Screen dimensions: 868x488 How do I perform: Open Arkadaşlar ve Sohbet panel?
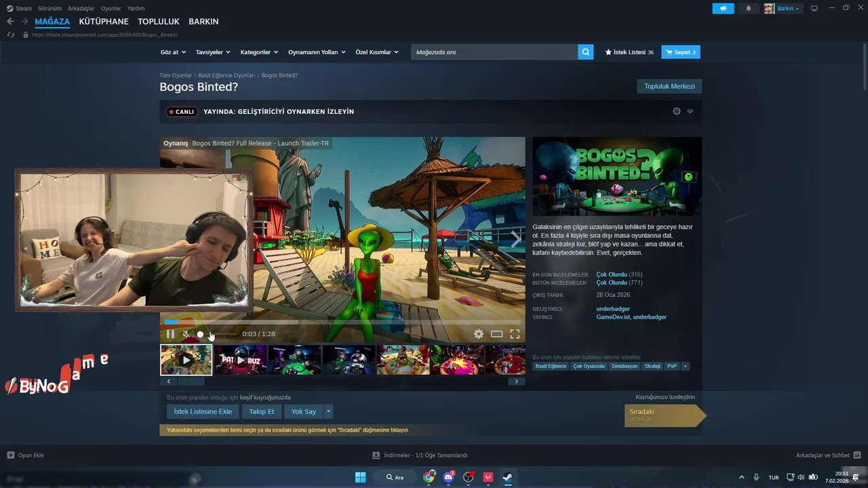point(828,455)
